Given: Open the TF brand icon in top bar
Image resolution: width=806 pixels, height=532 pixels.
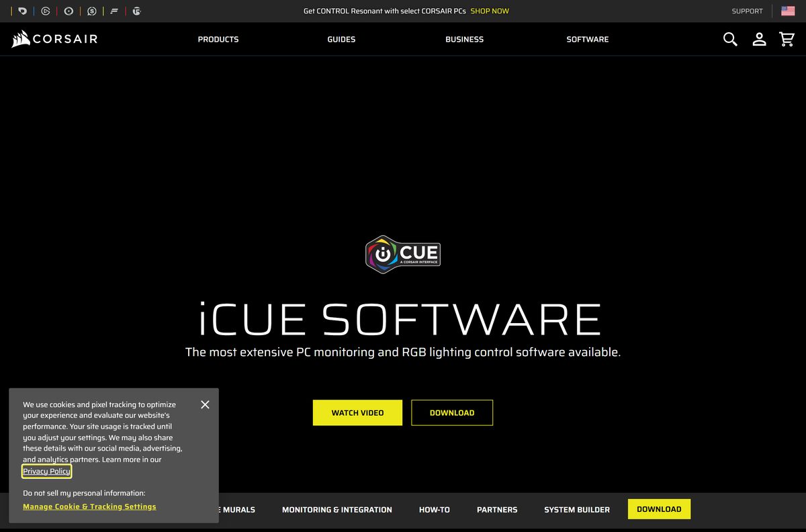Looking at the screenshot, I should click(137, 11).
